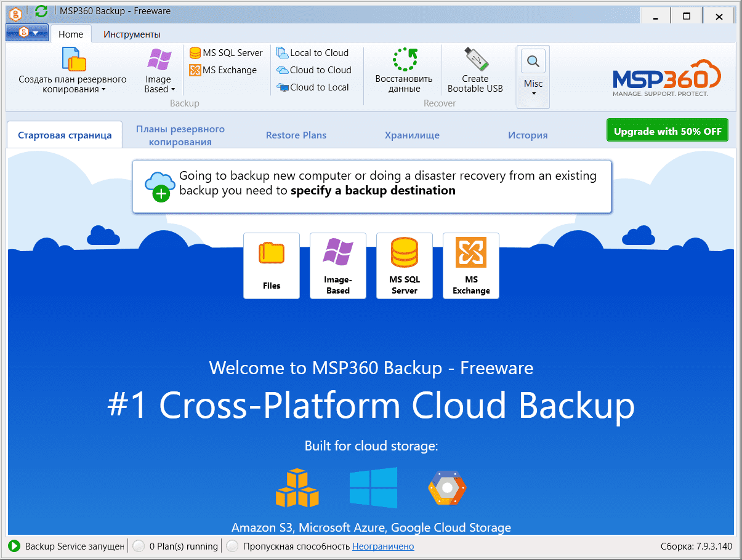Open the Инструменты ribbon tab

(x=132, y=34)
